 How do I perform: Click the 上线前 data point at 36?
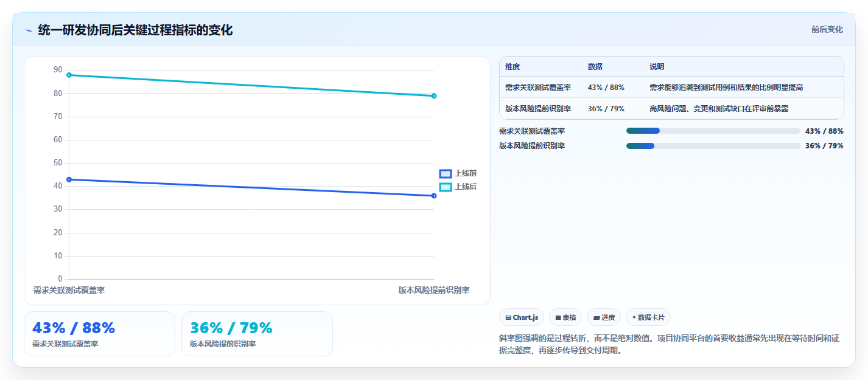(x=434, y=196)
